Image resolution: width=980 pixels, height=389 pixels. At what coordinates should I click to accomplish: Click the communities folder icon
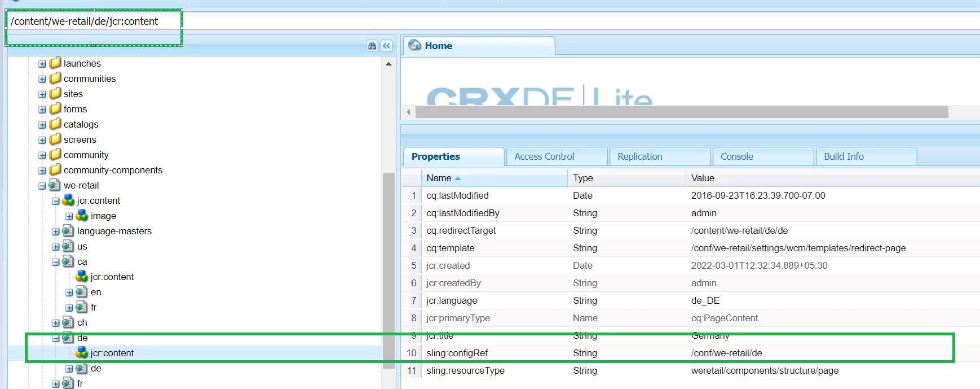click(55, 78)
